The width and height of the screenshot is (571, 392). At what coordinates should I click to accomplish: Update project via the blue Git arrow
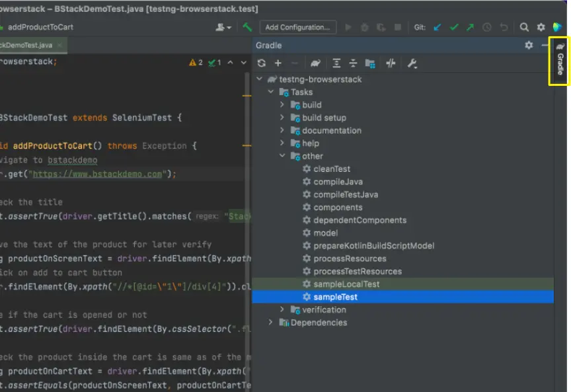click(x=438, y=27)
